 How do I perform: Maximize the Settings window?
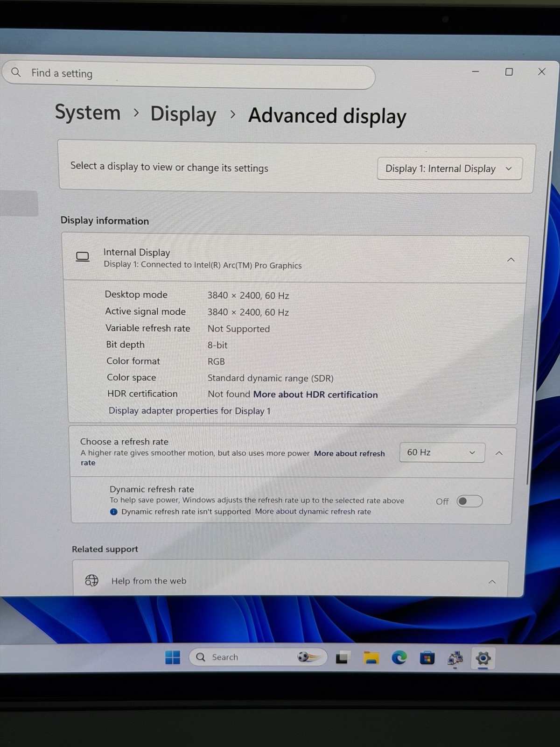509,71
